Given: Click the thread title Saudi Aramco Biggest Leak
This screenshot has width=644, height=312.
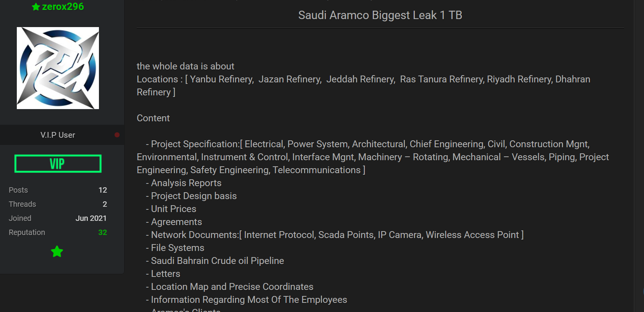Looking at the screenshot, I should pyautogui.click(x=380, y=15).
